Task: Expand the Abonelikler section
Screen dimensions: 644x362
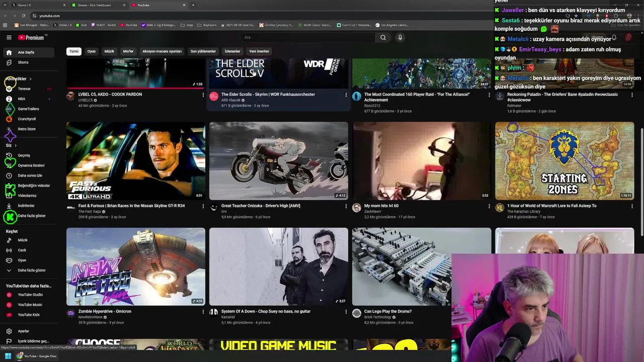Action: [19, 79]
